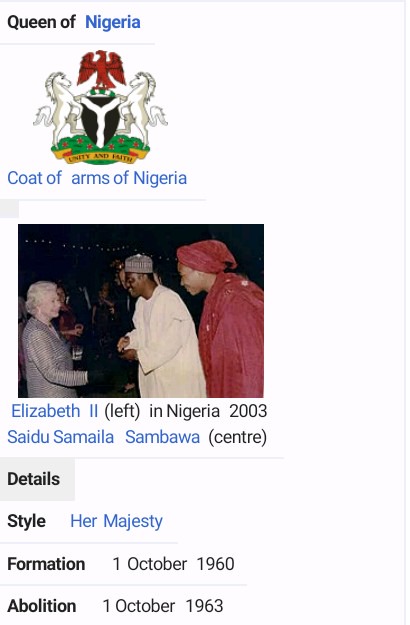
Task: Open the Her Majesty style link
Action: point(116,521)
